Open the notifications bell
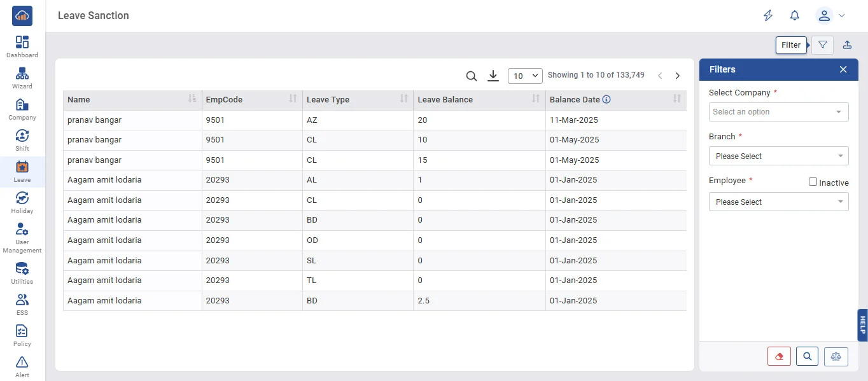Screen dimensions: 868x381 click(x=794, y=16)
